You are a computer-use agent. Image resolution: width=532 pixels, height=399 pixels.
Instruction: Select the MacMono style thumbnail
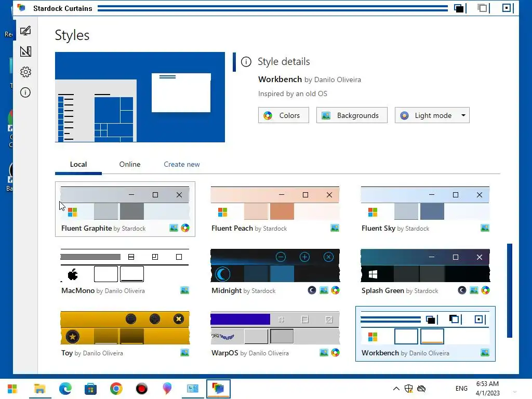(x=125, y=265)
